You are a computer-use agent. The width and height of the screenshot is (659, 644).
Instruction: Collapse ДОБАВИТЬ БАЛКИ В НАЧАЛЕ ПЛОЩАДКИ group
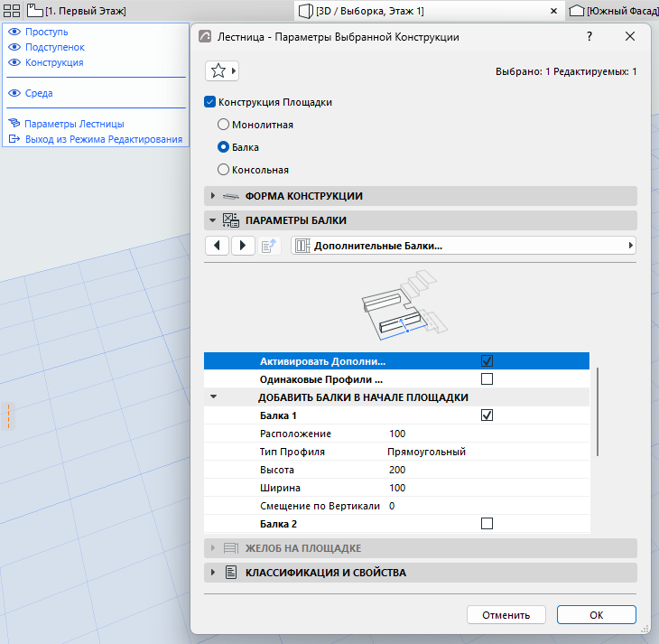[214, 397]
